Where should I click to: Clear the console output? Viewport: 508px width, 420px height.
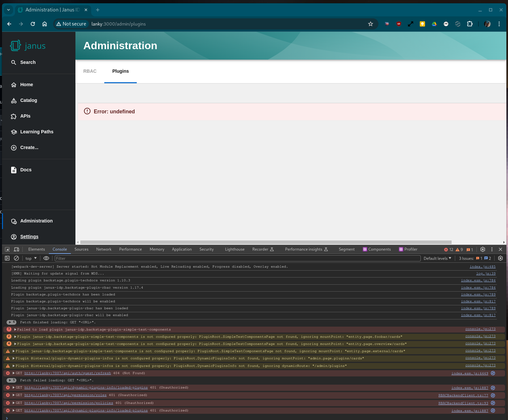[x=16, y=258]
